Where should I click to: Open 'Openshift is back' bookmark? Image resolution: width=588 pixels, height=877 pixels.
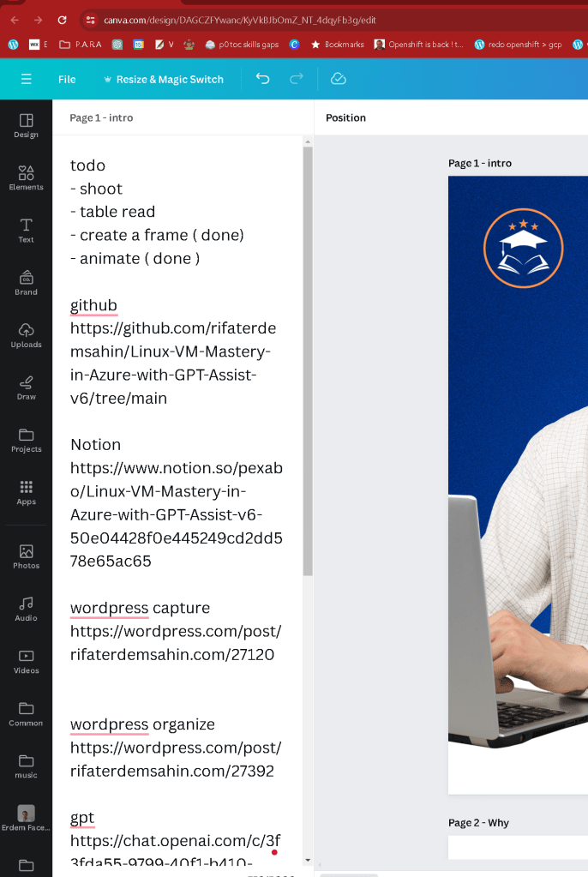(419, 45)
